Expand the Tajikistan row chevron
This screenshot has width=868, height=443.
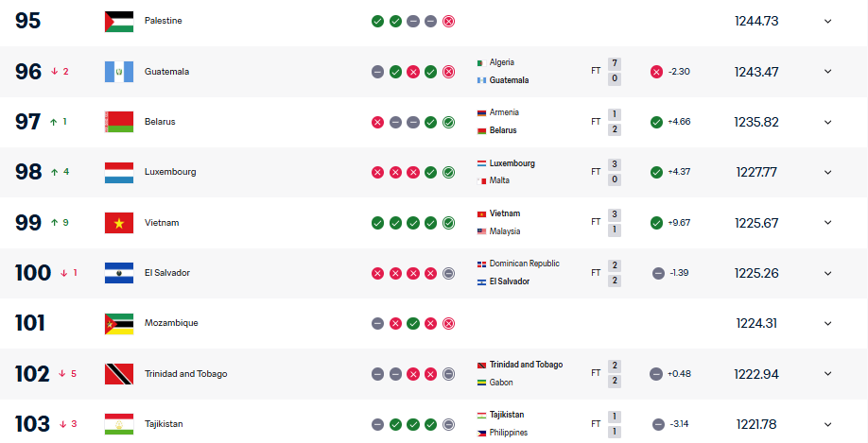pos(827,424)
